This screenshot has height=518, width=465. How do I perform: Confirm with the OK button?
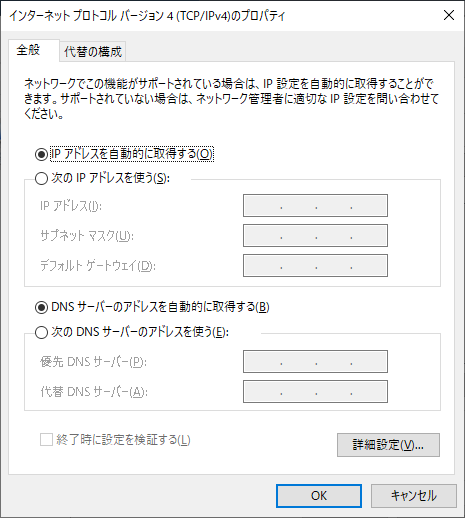319,496
